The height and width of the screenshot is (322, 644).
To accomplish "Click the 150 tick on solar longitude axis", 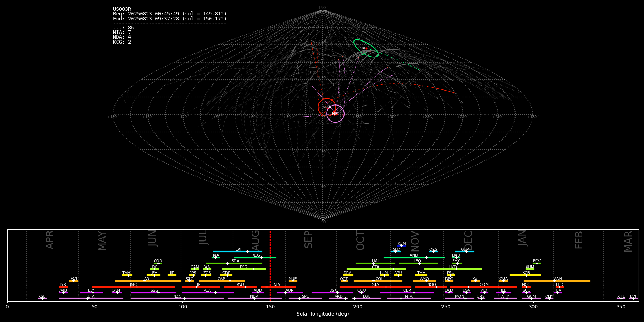I will [270, 307].
